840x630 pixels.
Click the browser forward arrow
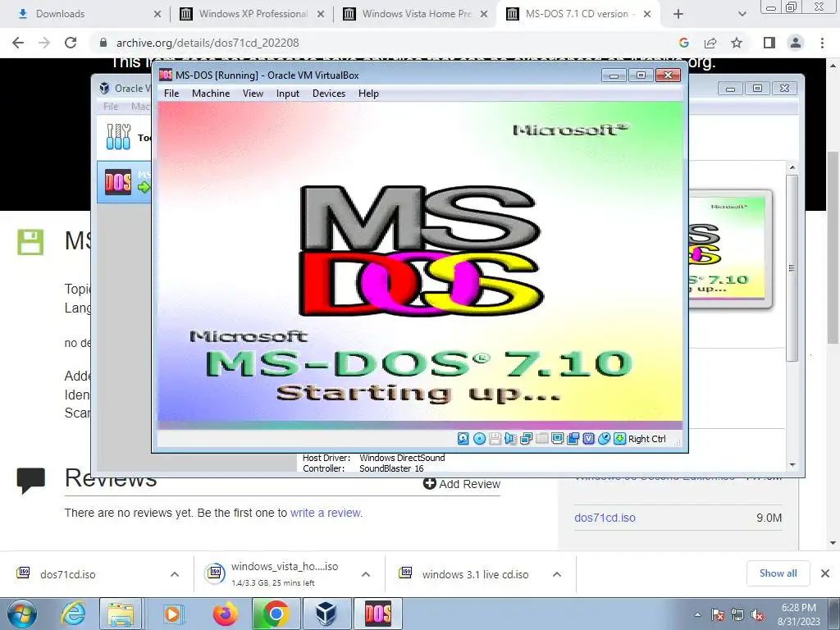44,43
